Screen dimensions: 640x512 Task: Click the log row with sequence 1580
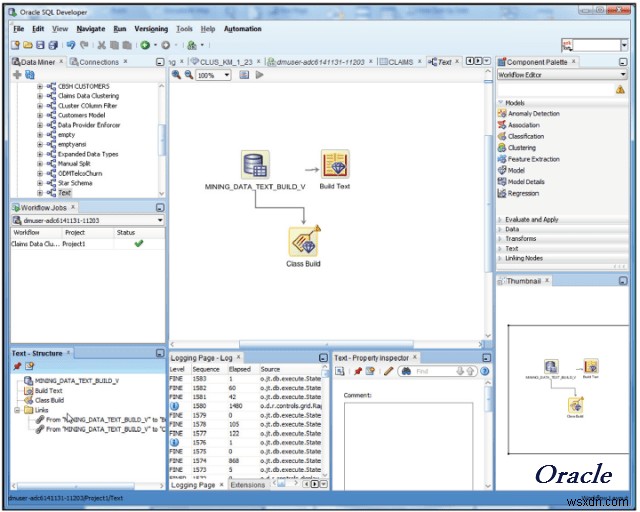click(247, 406)
